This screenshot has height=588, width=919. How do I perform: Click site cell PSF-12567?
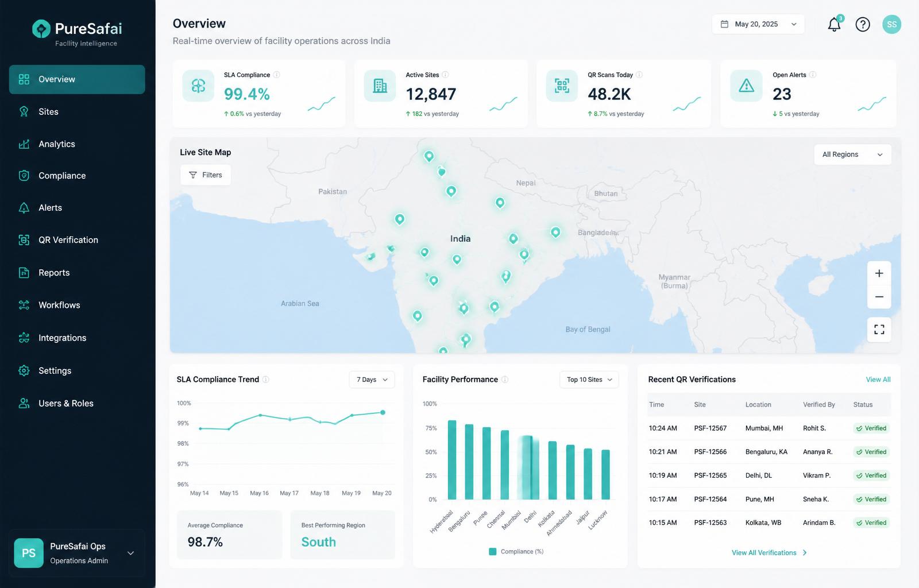[x=711, y=428]
